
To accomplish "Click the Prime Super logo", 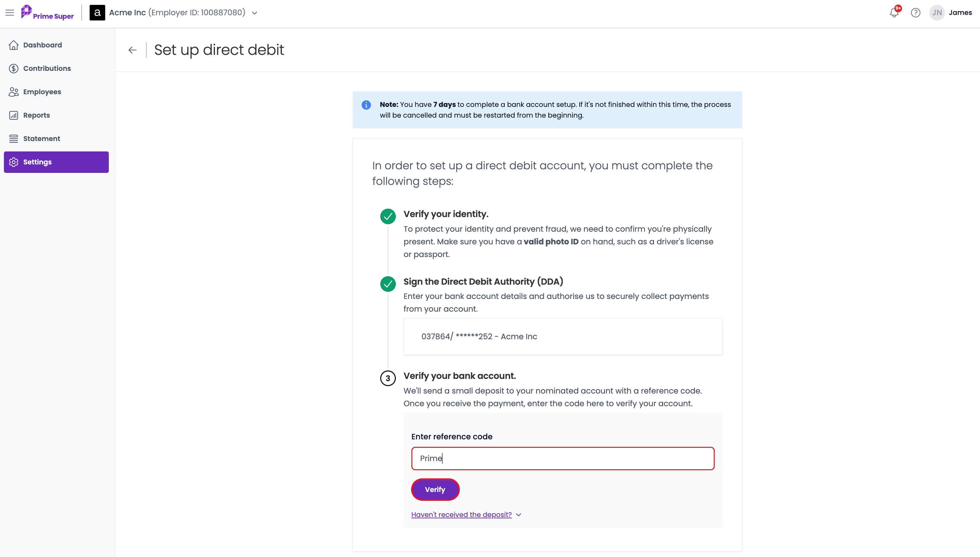I will 47,13.
